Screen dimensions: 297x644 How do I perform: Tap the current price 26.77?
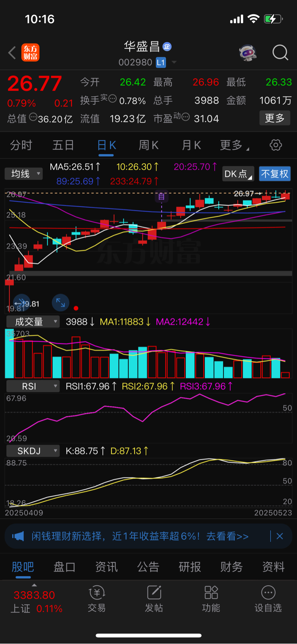pyautogui.click(x=34, y=83)
